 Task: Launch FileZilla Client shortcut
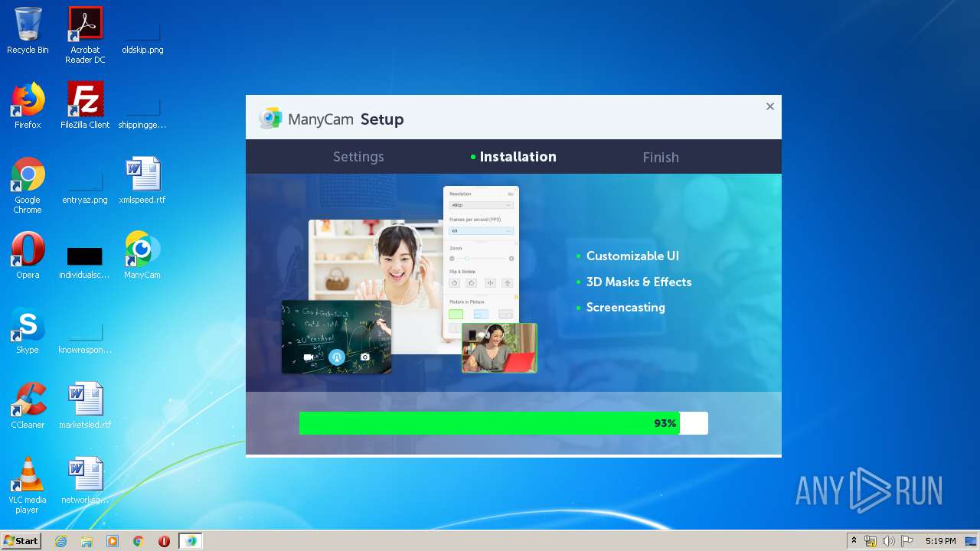point(85,106)
